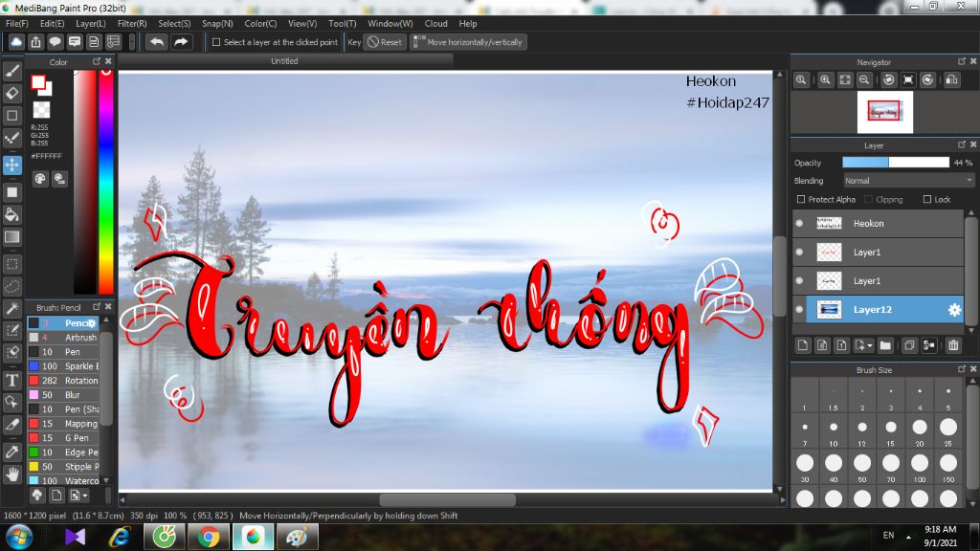The height and width of the screenshot is (551, 980).
Task: Choose the Blur brush
Action: coord(63,395)
